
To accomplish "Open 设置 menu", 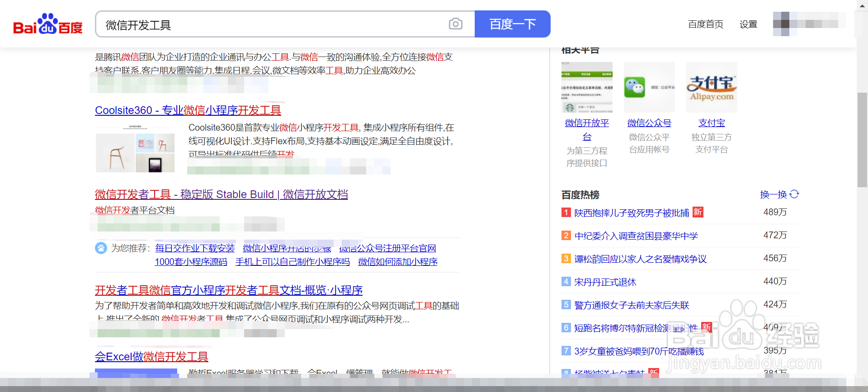I will click(748, 24).
